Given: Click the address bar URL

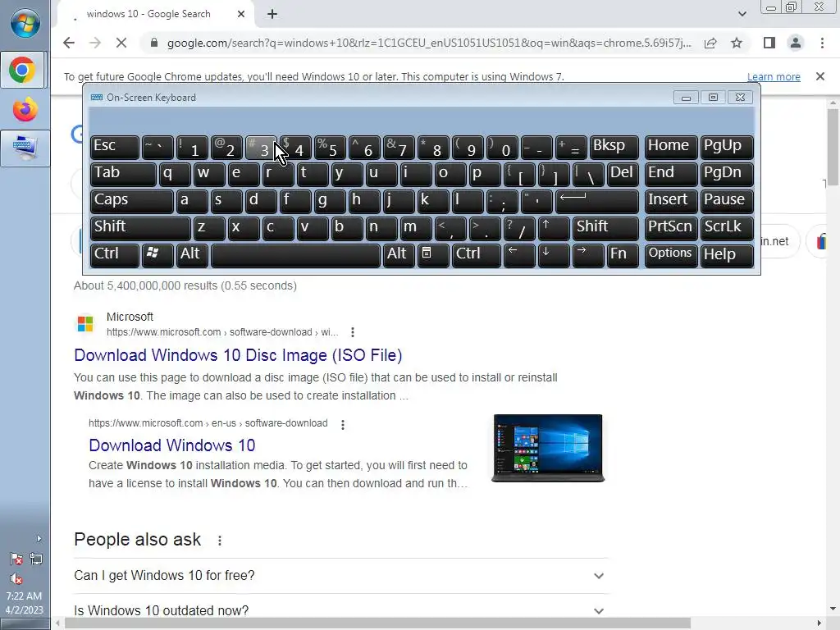Looking at the screenshot, I should tap(428, 43).
